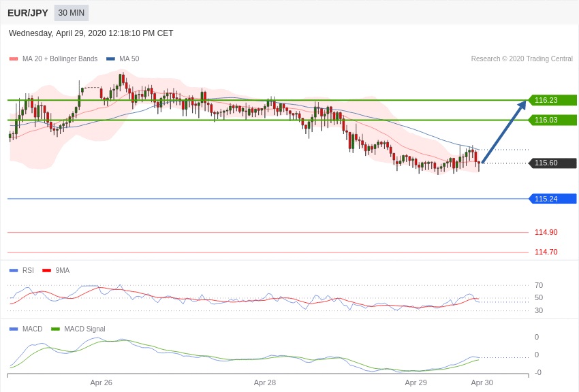The height and width of the screenshot is (392, 579).
Task: Click the 9MA red legend swatch
Action: pyautogui.click(x=46, y=270)
